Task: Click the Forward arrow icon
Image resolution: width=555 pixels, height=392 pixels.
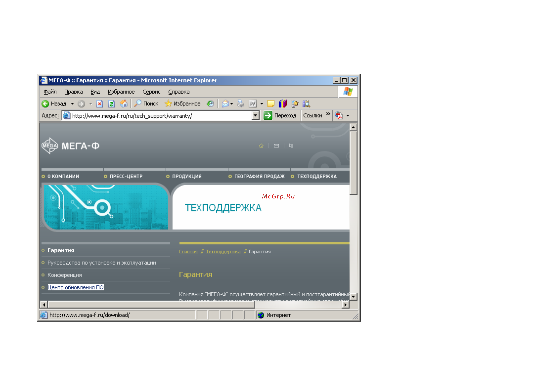Action: (81, 104)
